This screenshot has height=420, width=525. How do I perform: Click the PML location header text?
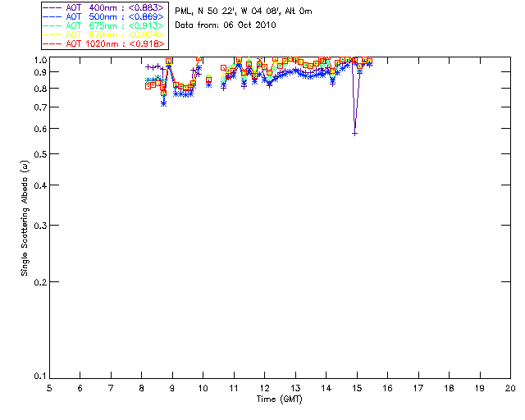244,11
